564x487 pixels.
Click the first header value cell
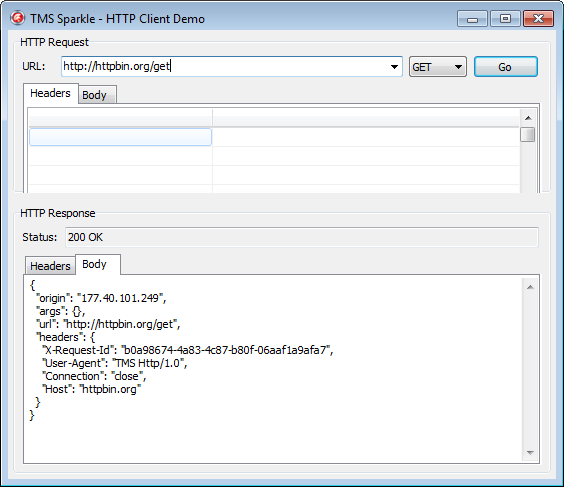pos(366,137)
